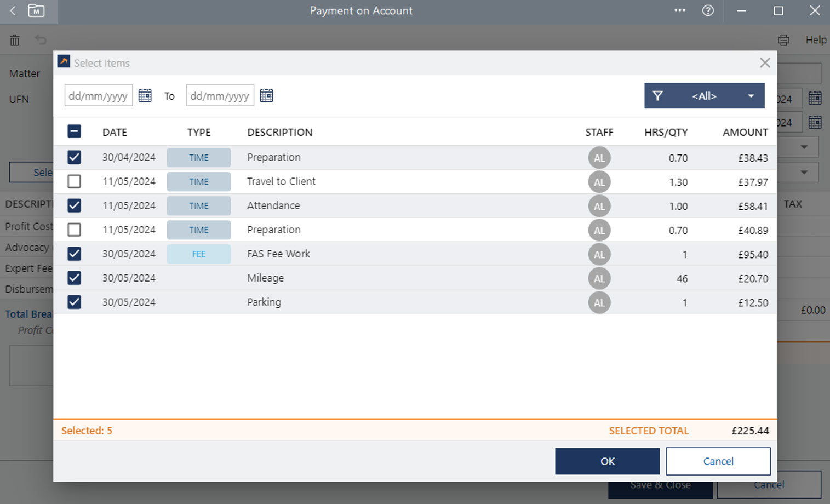The width and height of the screenshot is (830, 504).
Task: Open the end date calendar picker
Action: [x=266, y=96]
